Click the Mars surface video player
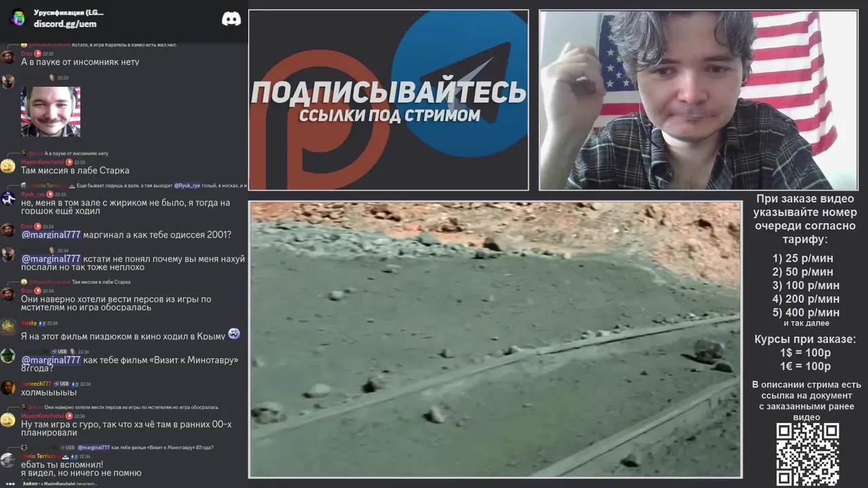Screen dimensions: 868x488 pos(495,340)
